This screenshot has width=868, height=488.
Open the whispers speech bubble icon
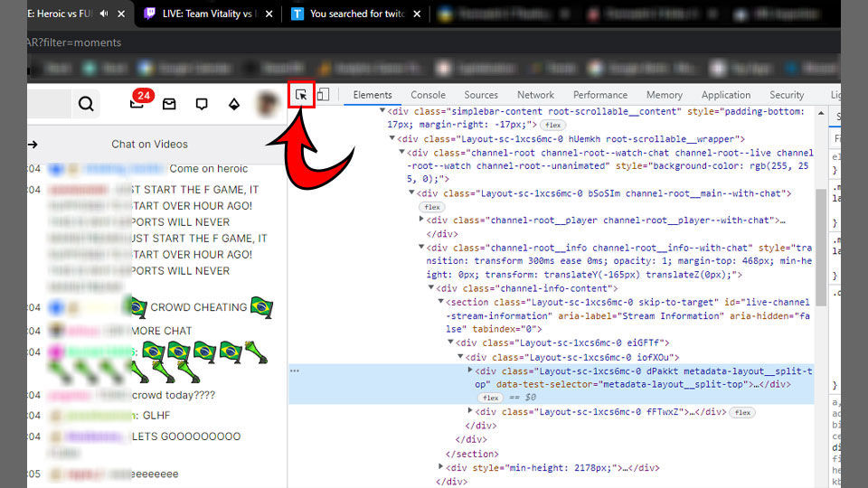(x=202, y=104)
